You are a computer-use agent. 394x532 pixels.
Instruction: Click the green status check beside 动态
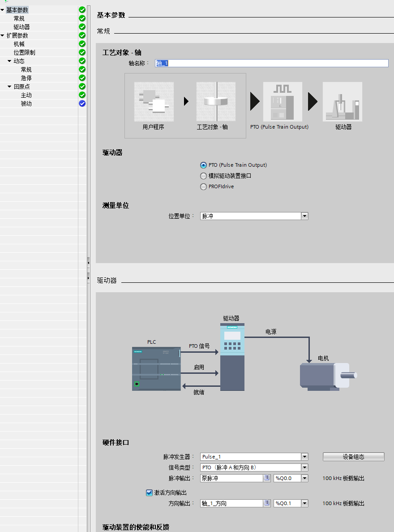click(x=81, y=61)
